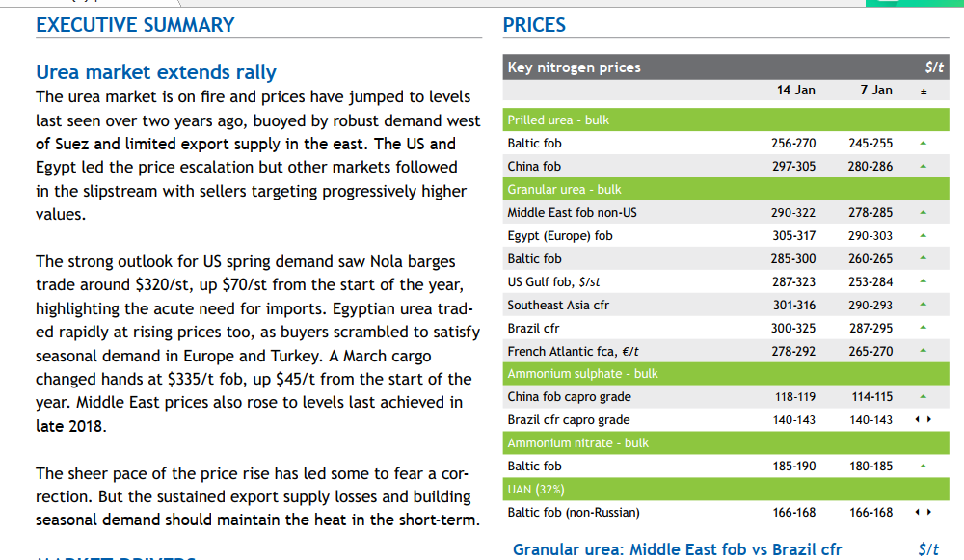The height and width of the screenshot is (560, 964).
Task: Click the UAN (32%) section header
Action: point(726,490)
